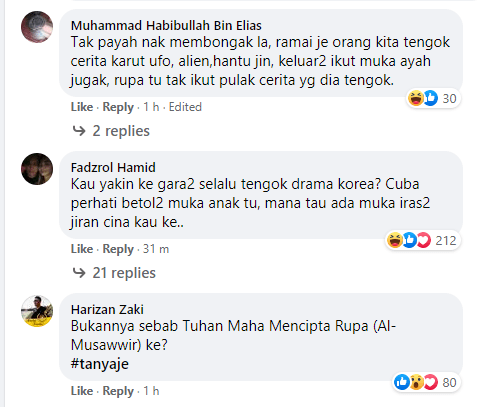The height and width of the screenshot is (407, 499).
Task: View edit history via Edited label
Action: (185, 107)
